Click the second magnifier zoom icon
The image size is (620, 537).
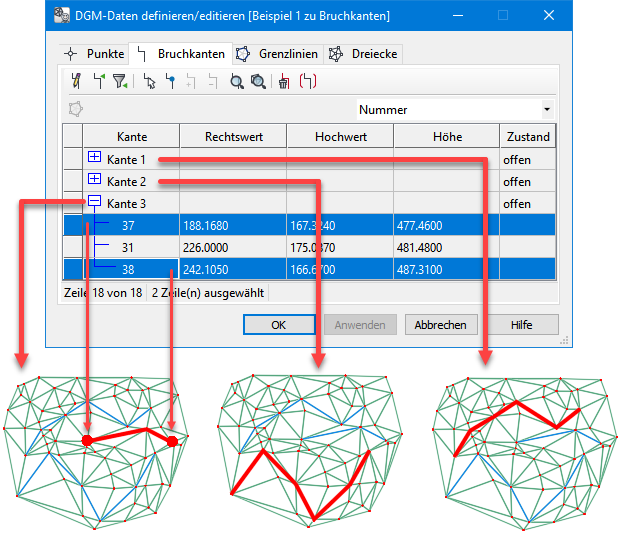click(258, 82)
